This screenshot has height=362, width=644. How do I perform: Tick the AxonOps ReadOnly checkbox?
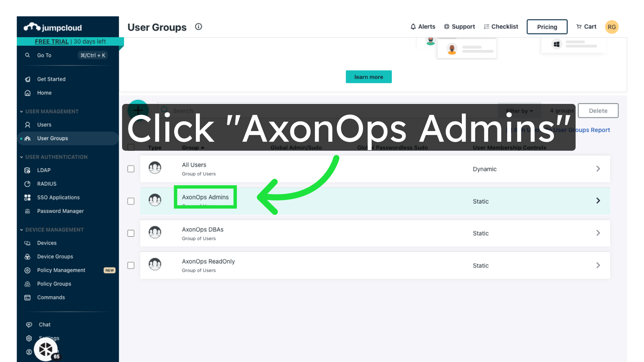coord(131,265)
